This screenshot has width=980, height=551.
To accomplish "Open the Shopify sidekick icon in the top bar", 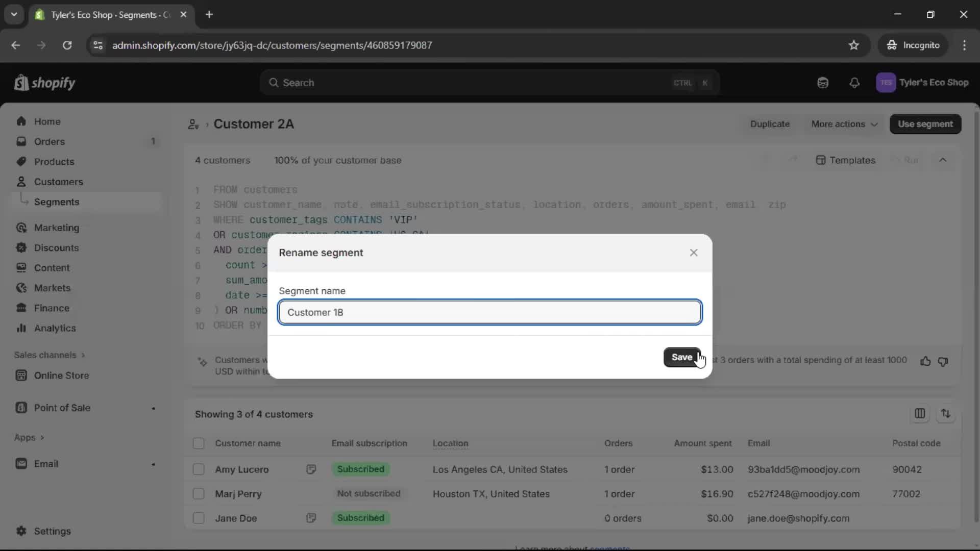I will [x=823, y=83].
